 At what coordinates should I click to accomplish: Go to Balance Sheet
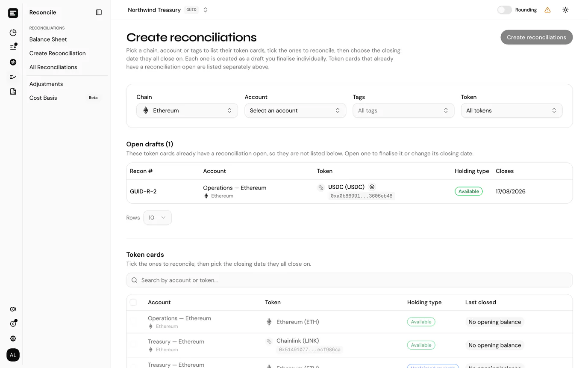48,39
